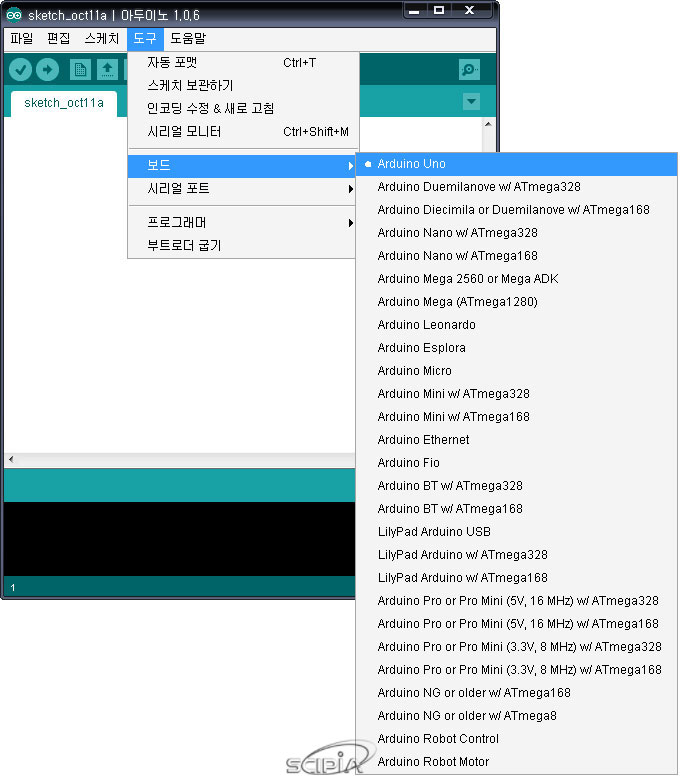Select Pro Mini (5V, 16 MHz) w/ ATmega328

click(x=516, y=601)
